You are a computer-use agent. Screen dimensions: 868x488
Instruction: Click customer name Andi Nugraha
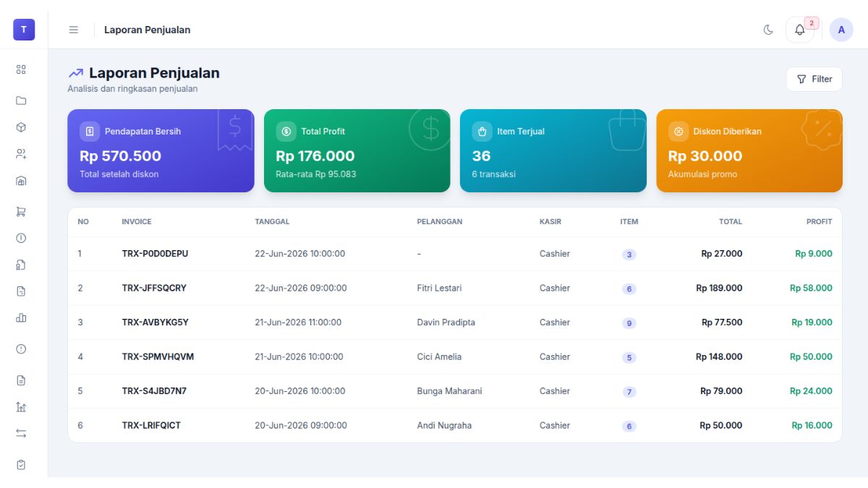(444, 425)
